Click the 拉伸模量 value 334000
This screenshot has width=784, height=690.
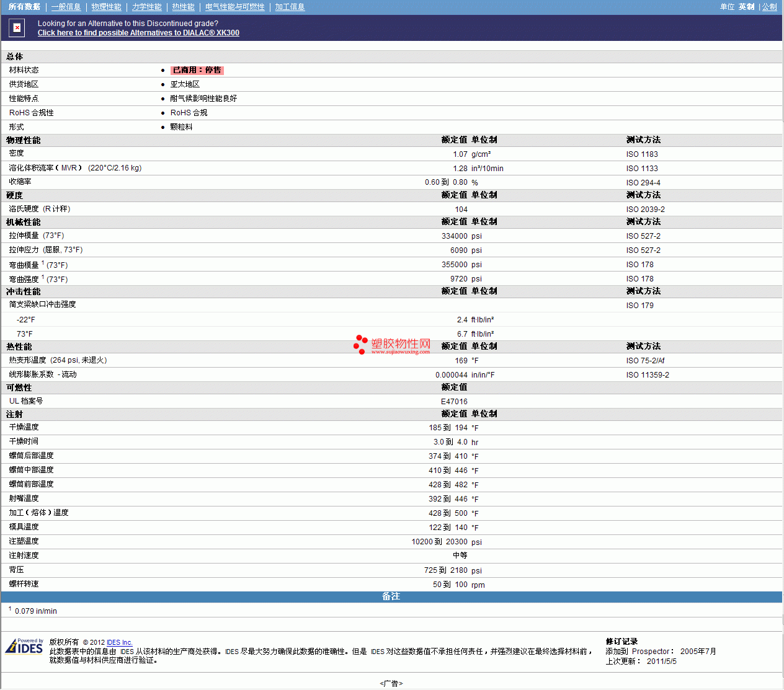tap(455, 236)
